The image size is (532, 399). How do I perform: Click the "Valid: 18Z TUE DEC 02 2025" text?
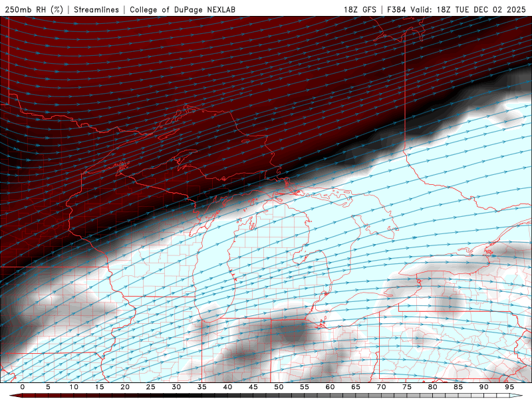click(x=468, y=9)
